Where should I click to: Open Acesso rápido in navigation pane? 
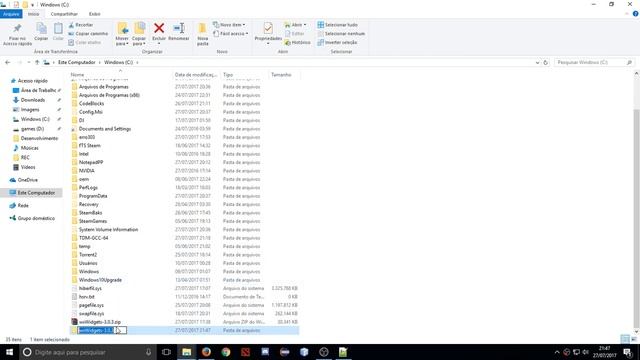click(x=32, y=81)
